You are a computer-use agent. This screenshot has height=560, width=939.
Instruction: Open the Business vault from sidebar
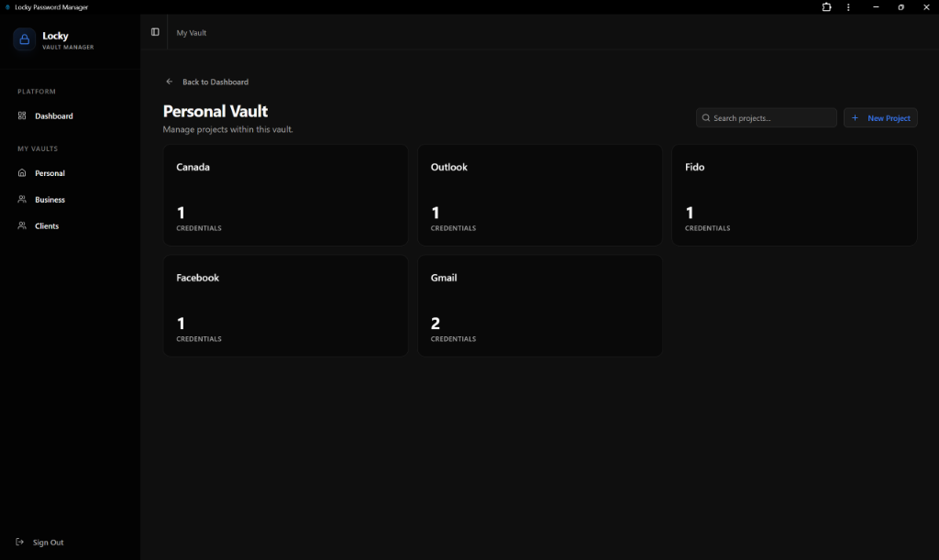click(x=50, y=199)
